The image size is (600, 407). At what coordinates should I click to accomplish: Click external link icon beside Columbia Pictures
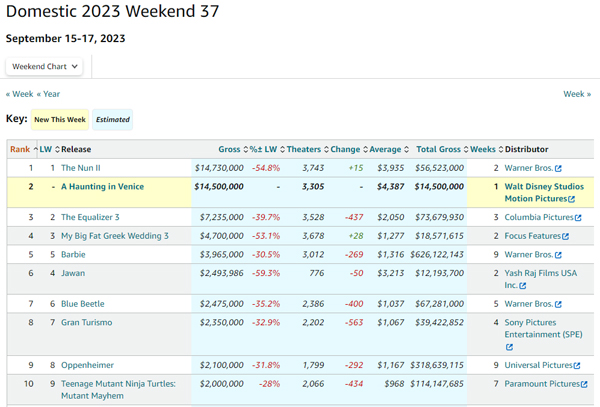coord(578,218)
